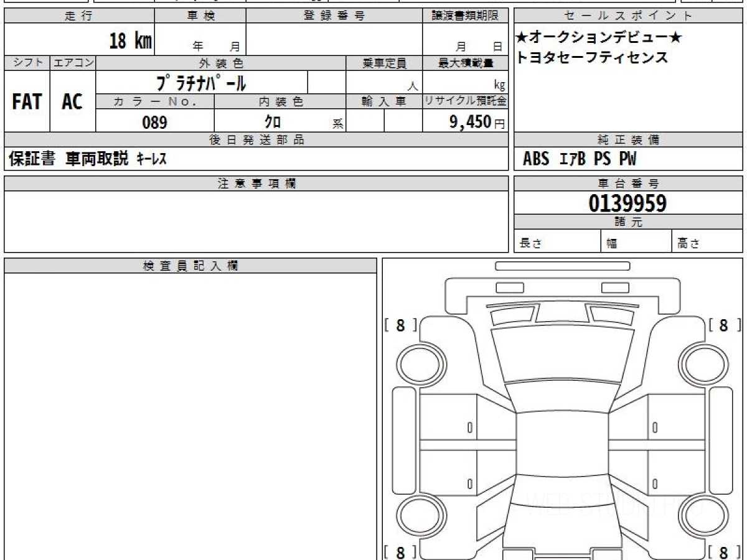Screen dimensions: 747x560
Task: Select the 諸元 header
Action: (x=628, y=222)
